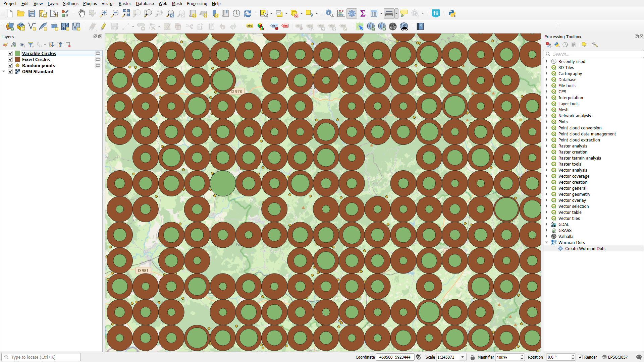Viewport: 644px width, 362px height.
Task: Click the Zoom In magnifier tool
Action: 104,13
